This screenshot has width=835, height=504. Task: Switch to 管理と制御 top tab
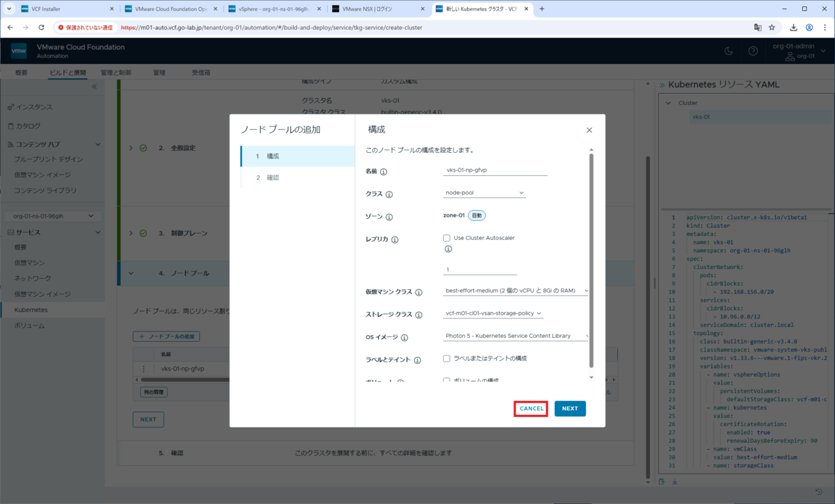tap(116, 72)
